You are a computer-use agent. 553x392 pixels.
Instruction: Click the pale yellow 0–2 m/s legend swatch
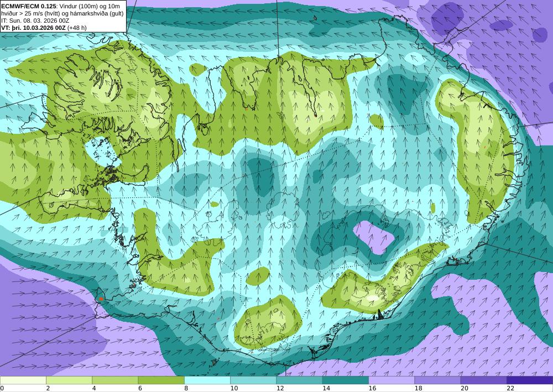[23, 380]
